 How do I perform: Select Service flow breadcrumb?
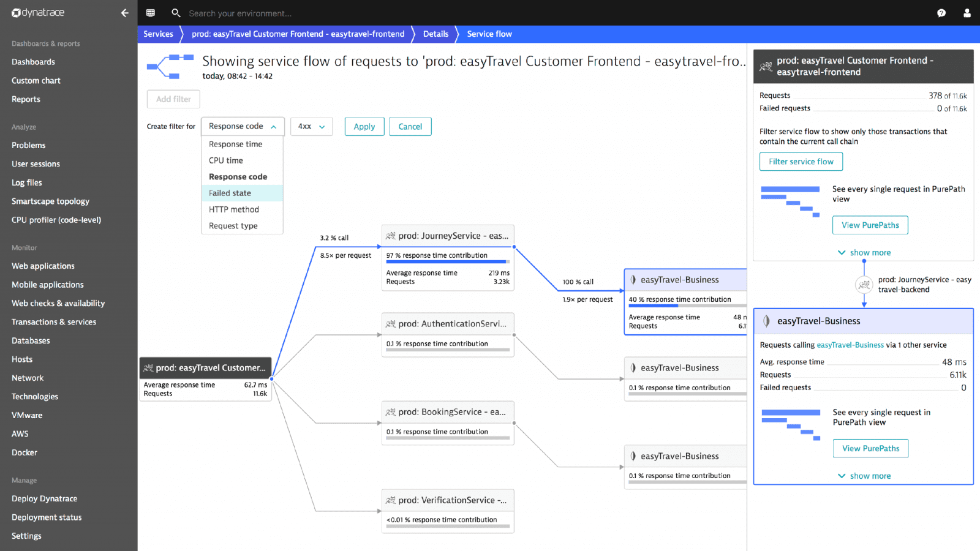coord(489,34)
